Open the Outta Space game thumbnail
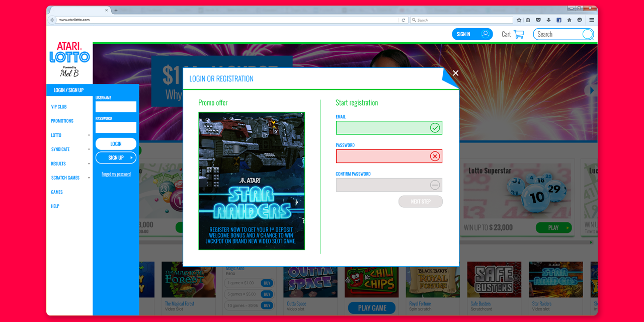Screen dimensions: 644x322 pyautogui.click(x=310, y=282)
